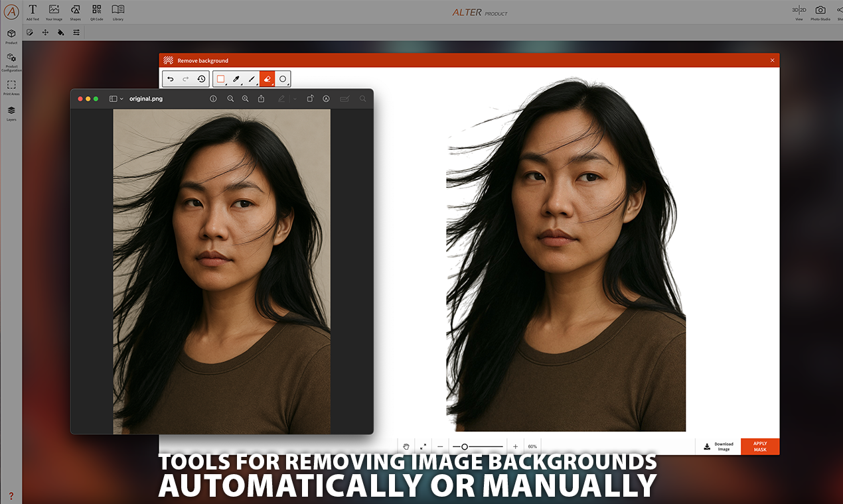Open the Library panel
Viewport: 843px width, 504px height.
click(118, 12)
